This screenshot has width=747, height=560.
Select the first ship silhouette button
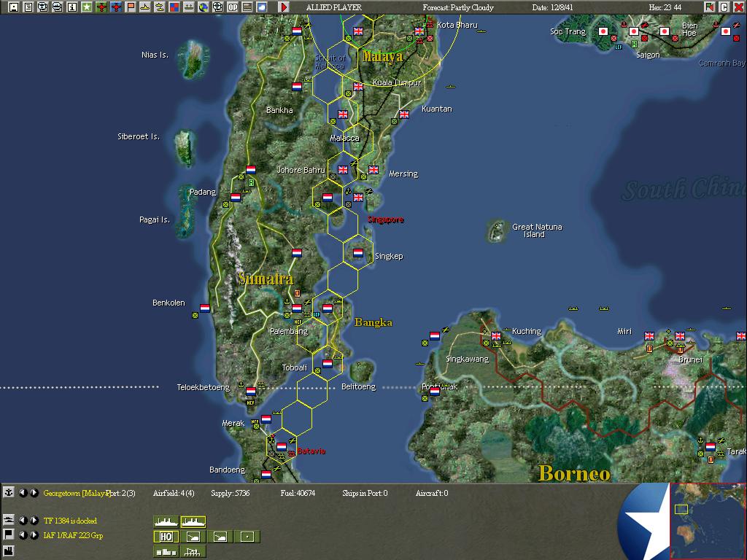pyautogui.click(x=166, y=522)
